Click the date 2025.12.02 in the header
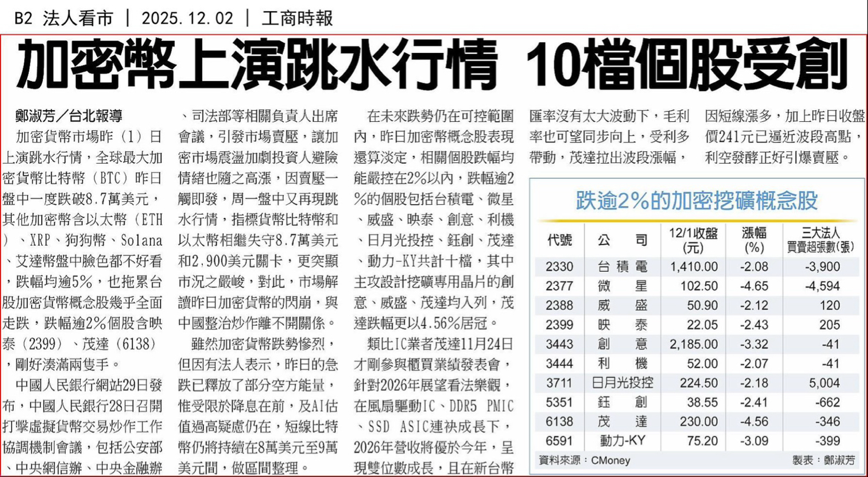The height and width of the screenshot is (477, 868). tap(186, 19)
